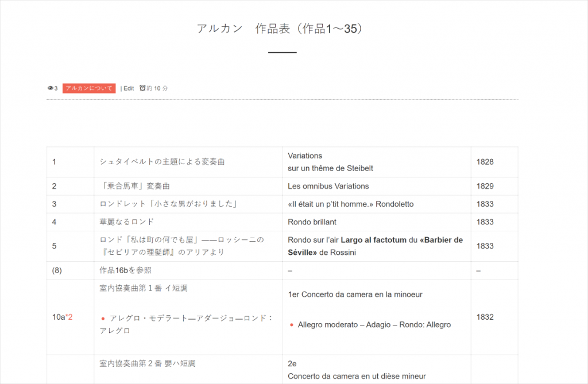The image size is (588, 384).
Task: Open the アルカンについて category tag
Action: pyautogui.click(x=89, y=88)
